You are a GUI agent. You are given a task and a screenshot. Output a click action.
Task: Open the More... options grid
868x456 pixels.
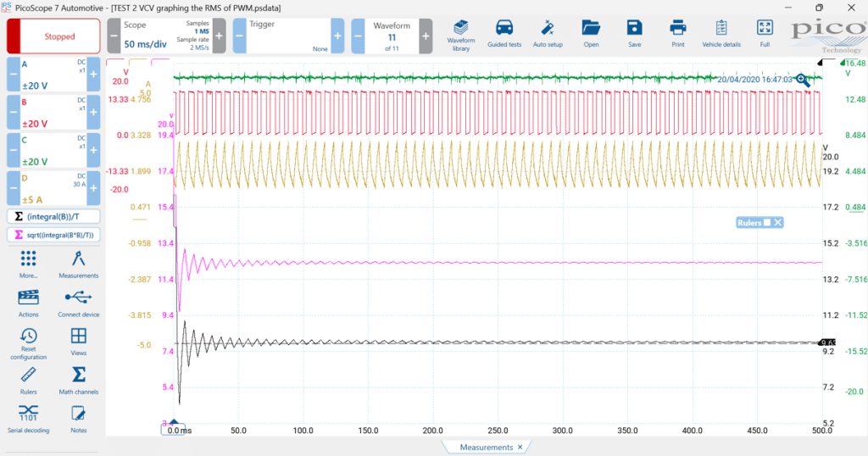click(28, 264)
